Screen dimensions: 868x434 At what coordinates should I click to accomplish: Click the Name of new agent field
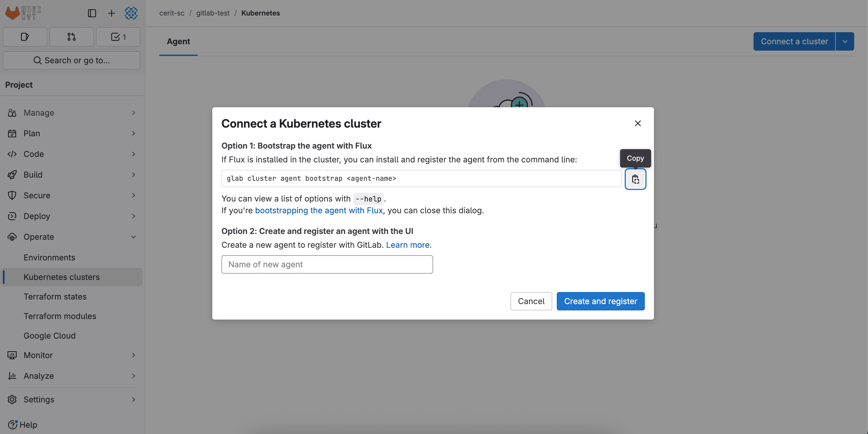(x=327, y=264)
